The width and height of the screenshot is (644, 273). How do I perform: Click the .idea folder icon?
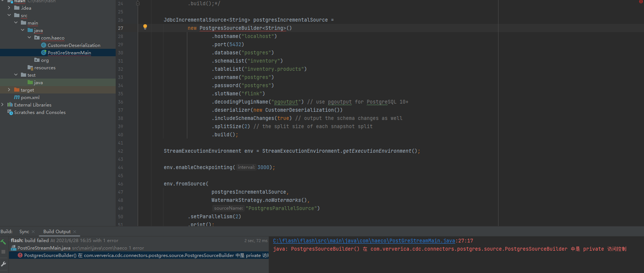pos(17,8)
